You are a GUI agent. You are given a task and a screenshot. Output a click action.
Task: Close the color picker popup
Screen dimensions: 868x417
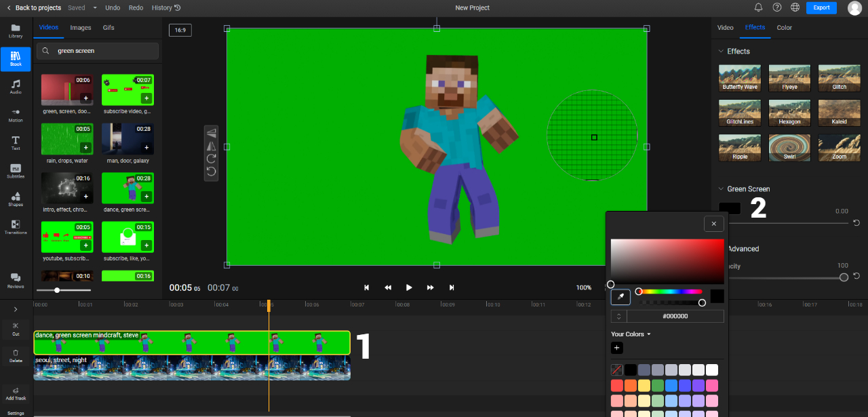coord(713,224)
